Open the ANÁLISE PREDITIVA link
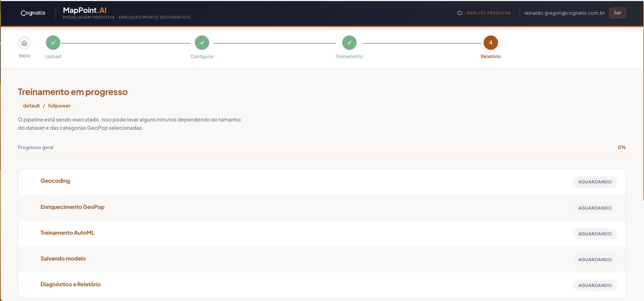This screenshot has width=644, height=301. pos(488,13)
